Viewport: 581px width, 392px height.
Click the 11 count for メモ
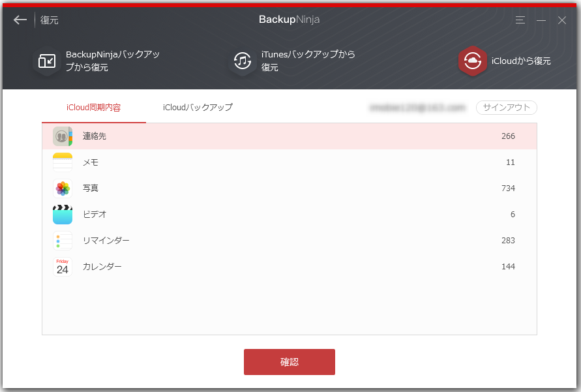[510, 162]
